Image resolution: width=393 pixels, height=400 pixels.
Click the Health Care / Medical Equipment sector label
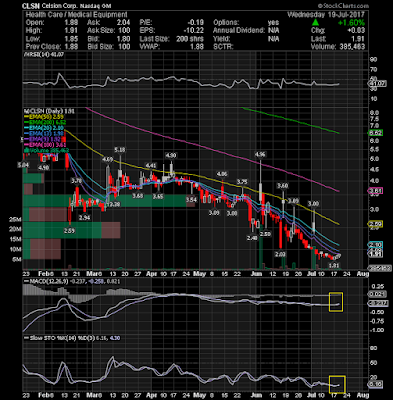pos(76,15)
